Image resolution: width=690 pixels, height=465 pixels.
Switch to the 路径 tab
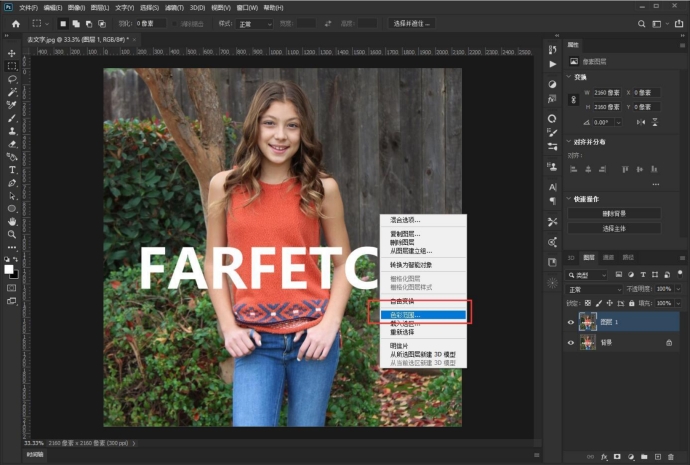point(628,257)
